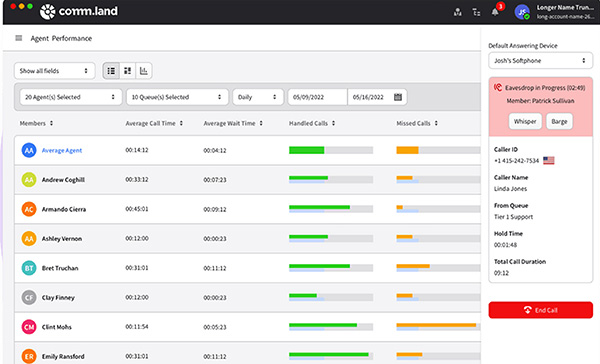Click the hold time value 00:01:48
The width and height of the screenshot is (600, 364).
tap(505, 245)
